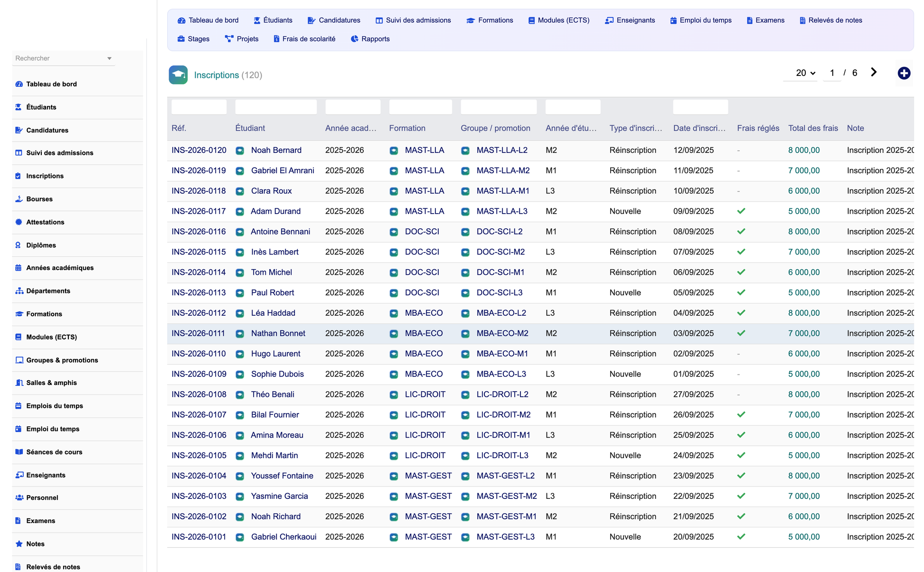Click the Stages briefcase icon in top bar
This screenshot has height=572, width=924.
(x=181, y=39)
